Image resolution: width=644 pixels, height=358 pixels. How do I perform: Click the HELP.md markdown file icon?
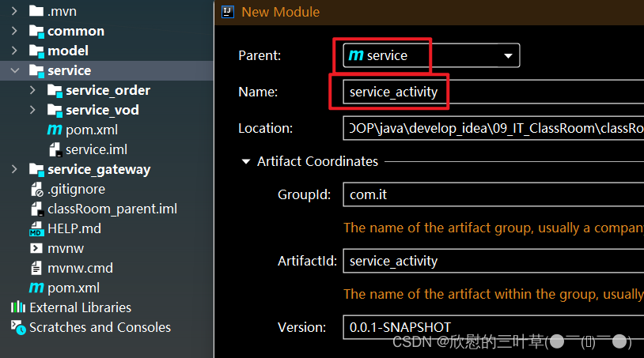[36, 229]
